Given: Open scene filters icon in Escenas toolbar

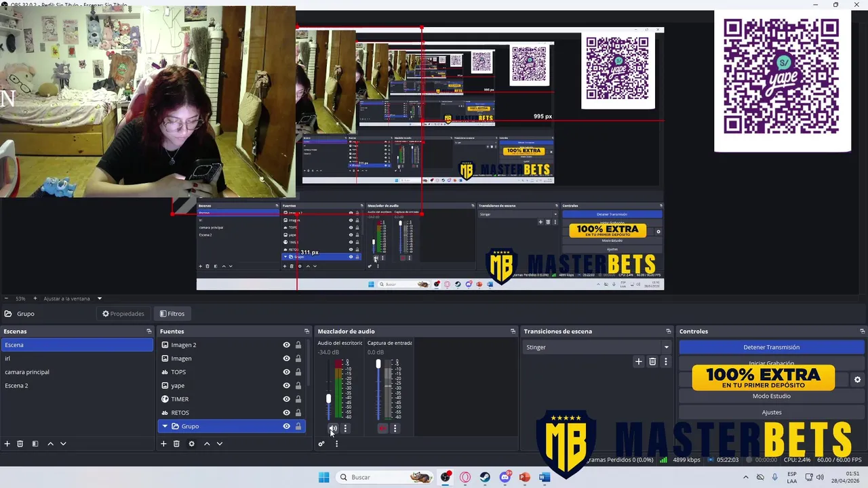Looking at the screenshot, I should point(35,444).
